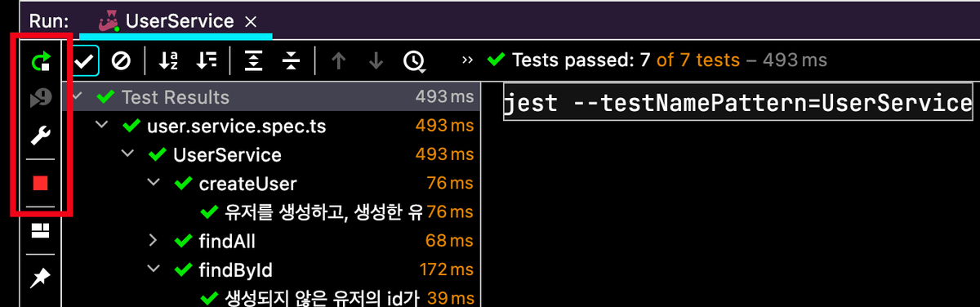Image resolution: width=980 pixels, height=307 pixels.
Task: Stop the running test process
Action: click(x=40, y=183)
